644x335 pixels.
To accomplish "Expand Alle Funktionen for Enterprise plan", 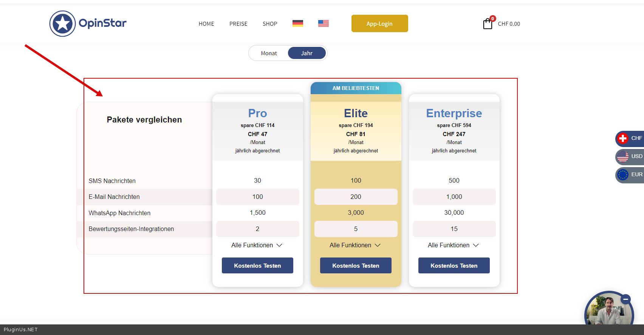I will 454,245.
